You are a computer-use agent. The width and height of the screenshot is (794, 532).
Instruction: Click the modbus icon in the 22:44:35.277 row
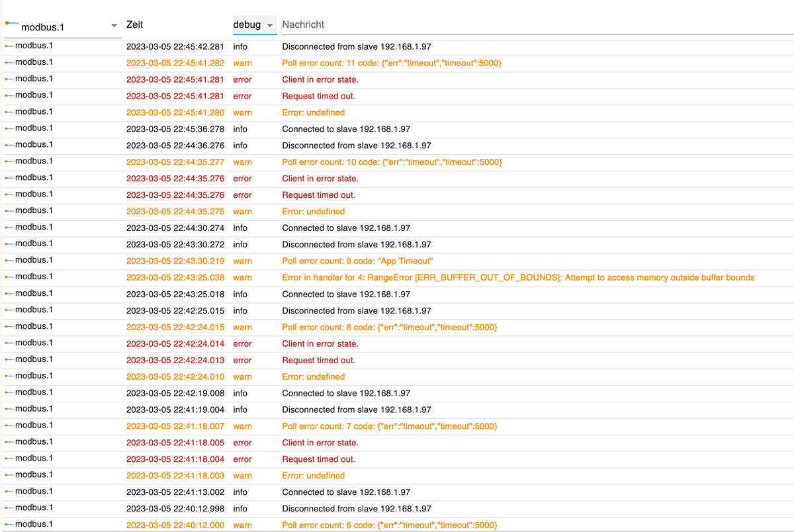pos(9,162)
